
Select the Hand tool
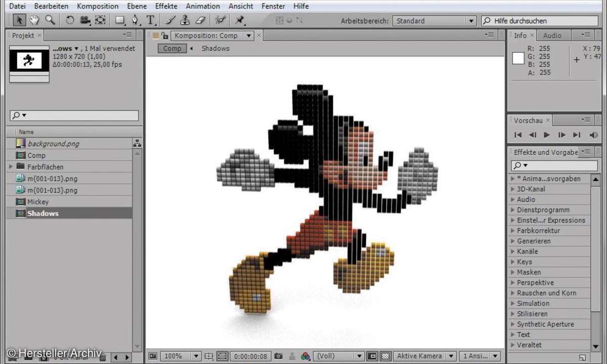[x=34, y=20]
